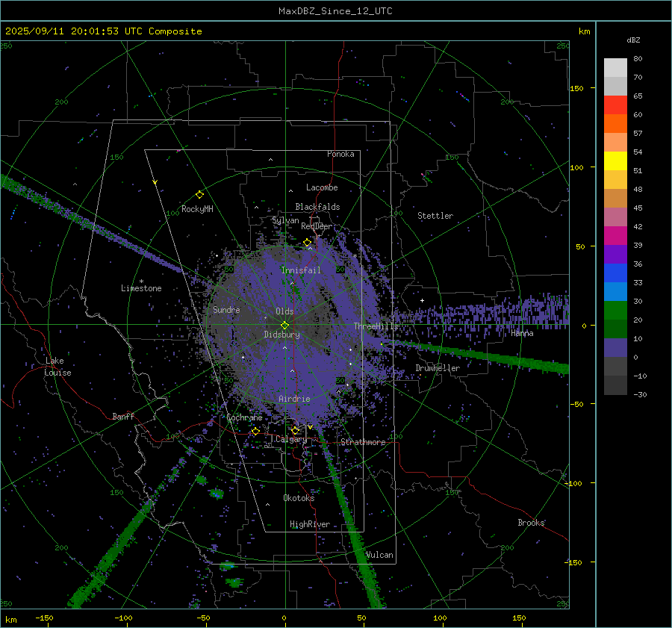Click the Hanna town label
Viewport: 672px width, 628px height.
522,333
